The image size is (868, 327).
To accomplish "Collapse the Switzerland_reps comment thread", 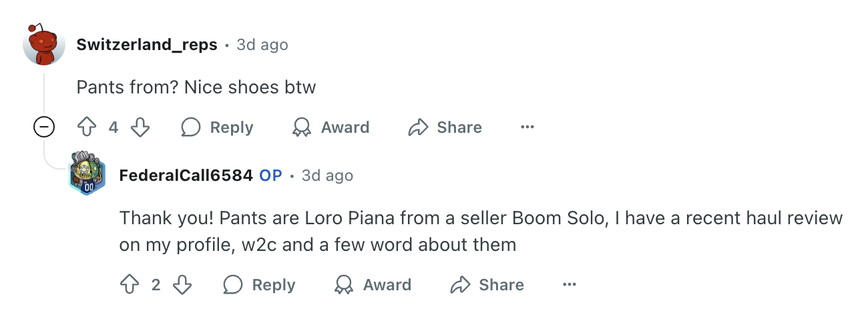I will pos(44,127).
